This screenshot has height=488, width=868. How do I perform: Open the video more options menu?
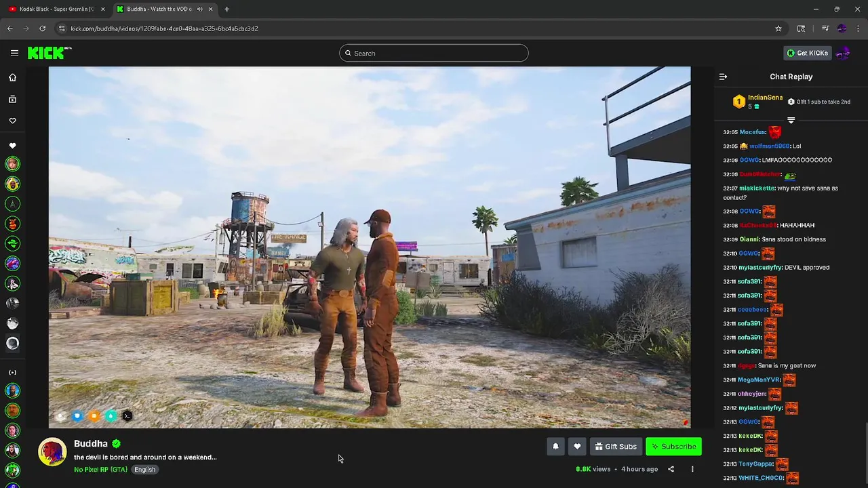coord(692,469)
